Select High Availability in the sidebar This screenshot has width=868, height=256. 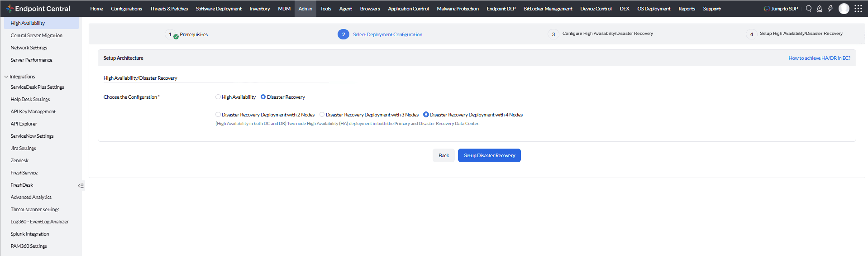coord(41,23)
